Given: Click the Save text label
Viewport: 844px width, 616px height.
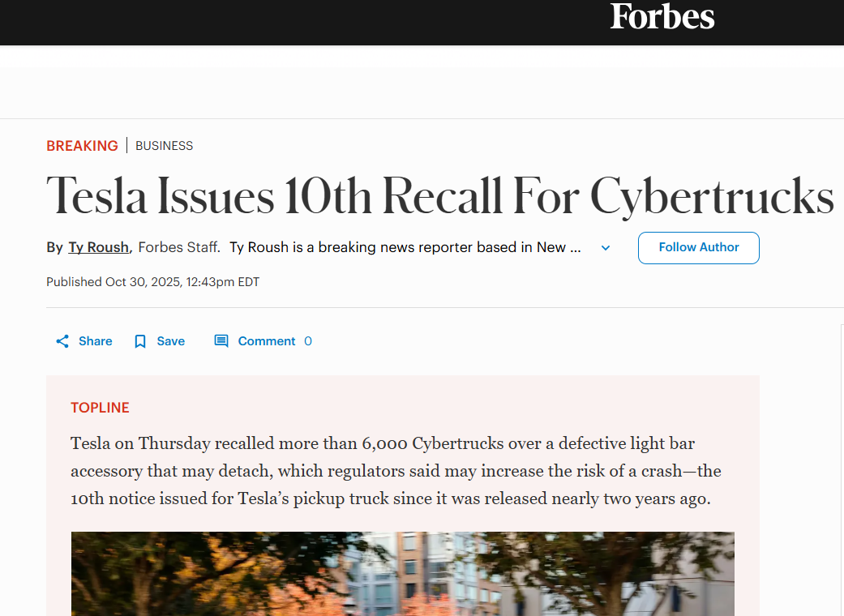Looking at the screenshot, I should (170, 341).
